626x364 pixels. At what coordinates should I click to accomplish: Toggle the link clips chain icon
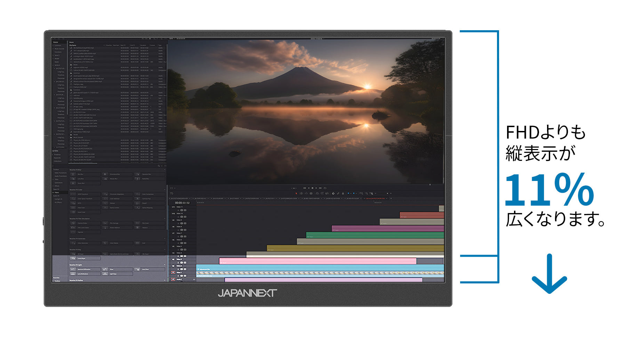coord(338,193)
